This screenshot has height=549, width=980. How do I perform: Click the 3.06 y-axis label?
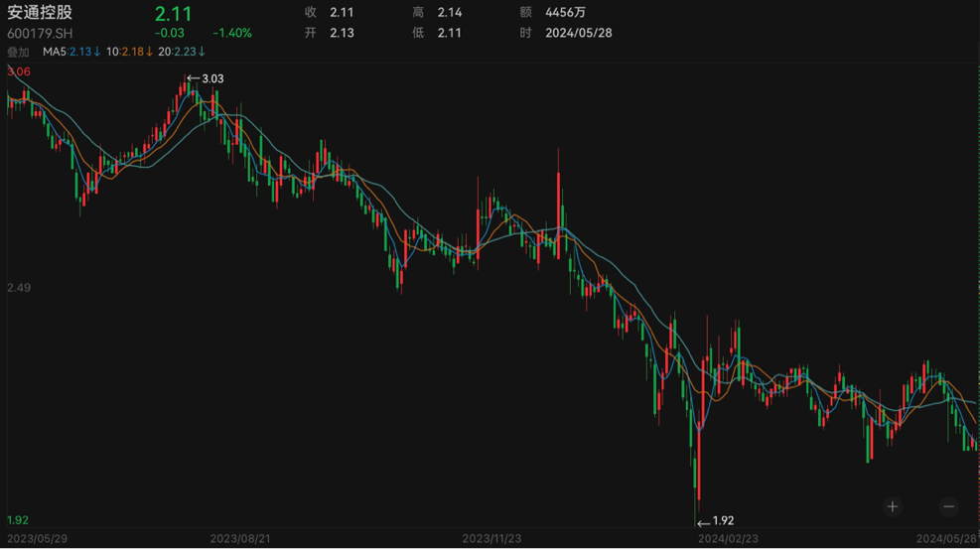click(x=19, y=71)
